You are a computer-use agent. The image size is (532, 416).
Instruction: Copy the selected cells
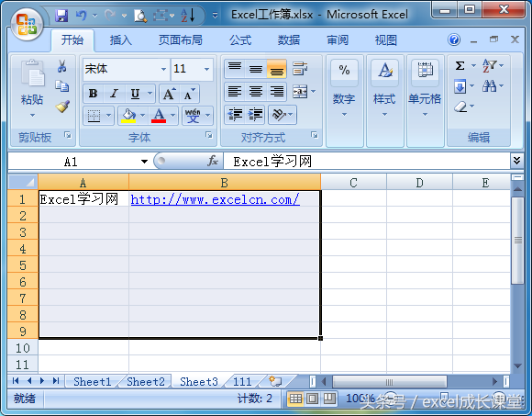pyautogui.click(x=62, y=86)
